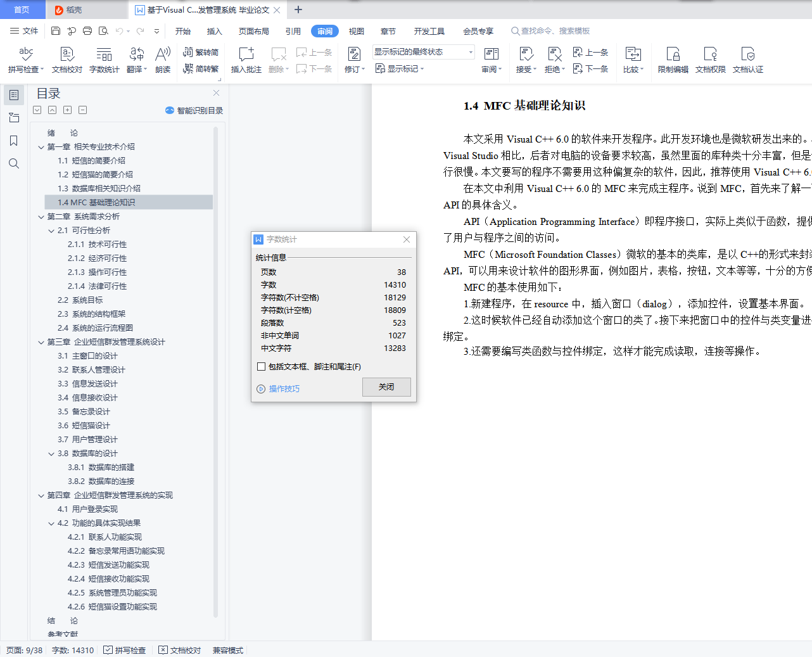Open print preview from quick toolbar
The image size is (812, 657).
(103, 30)
